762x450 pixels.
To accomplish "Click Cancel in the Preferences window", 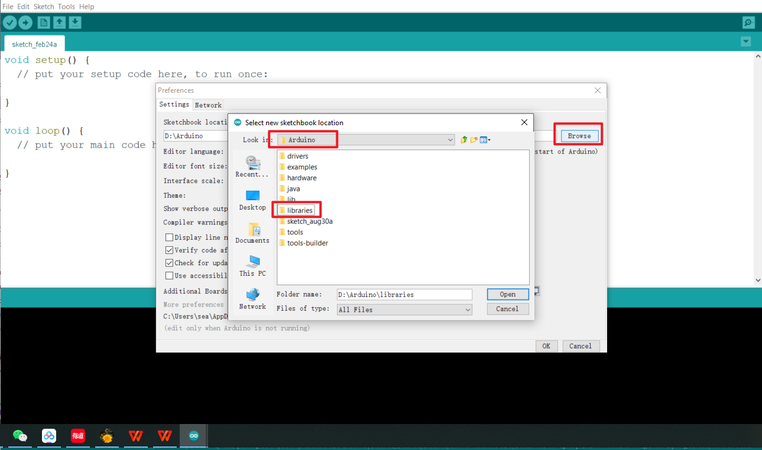I will (580, 346).
